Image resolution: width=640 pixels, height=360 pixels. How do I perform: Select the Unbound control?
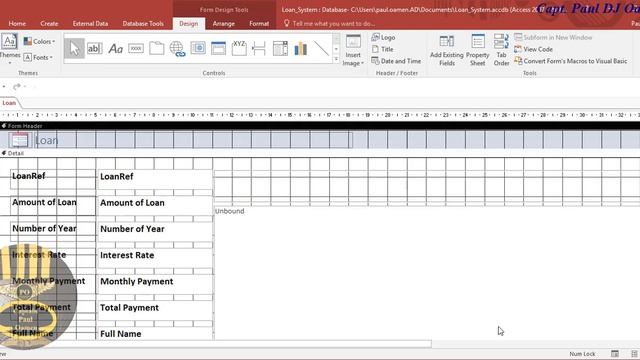427,273
